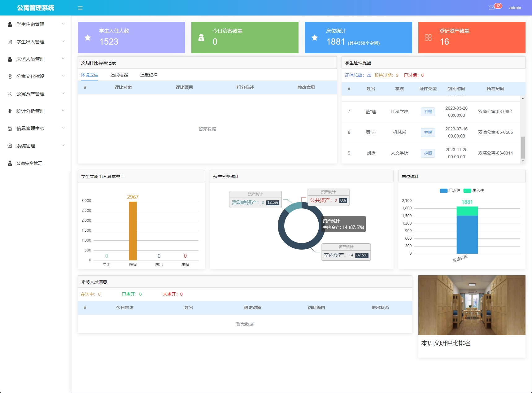The image size is (532, 393).
Task: Expand the 学生住宿管理 chevron arrow
Action: tap(63, 24)
